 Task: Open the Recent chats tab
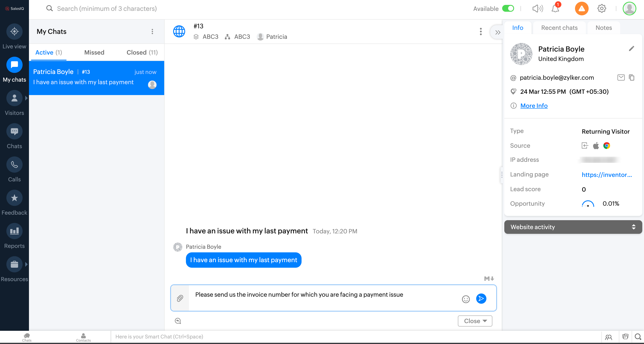(559, 28)
